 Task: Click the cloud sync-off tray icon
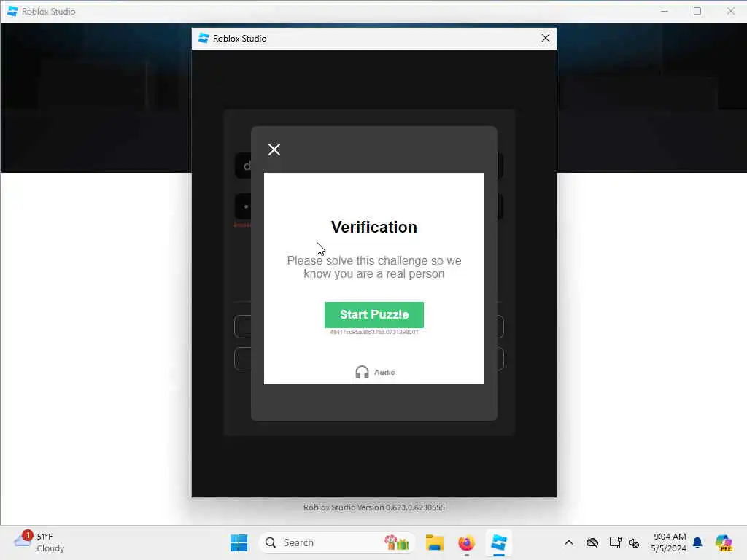[592, 542]
